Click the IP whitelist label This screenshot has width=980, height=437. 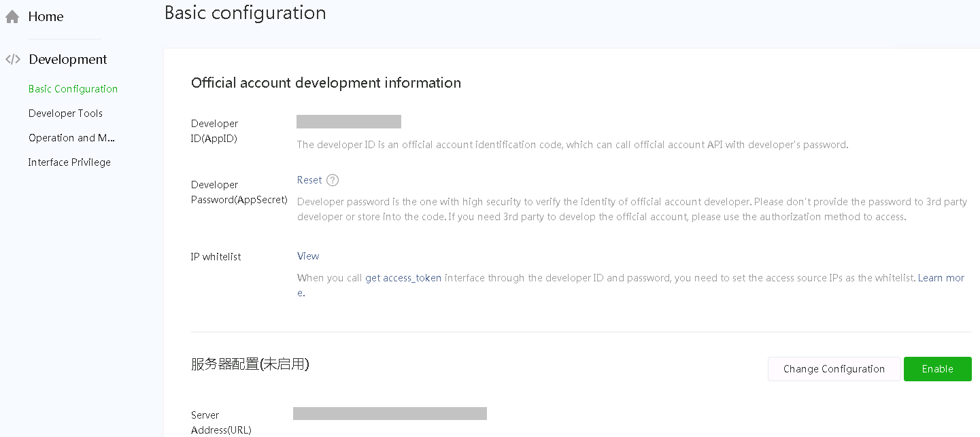216,257
